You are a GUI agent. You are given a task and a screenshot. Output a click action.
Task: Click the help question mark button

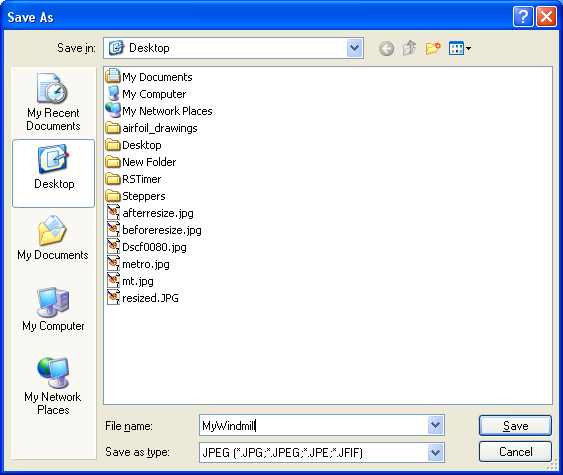click(x=522, y=17)
